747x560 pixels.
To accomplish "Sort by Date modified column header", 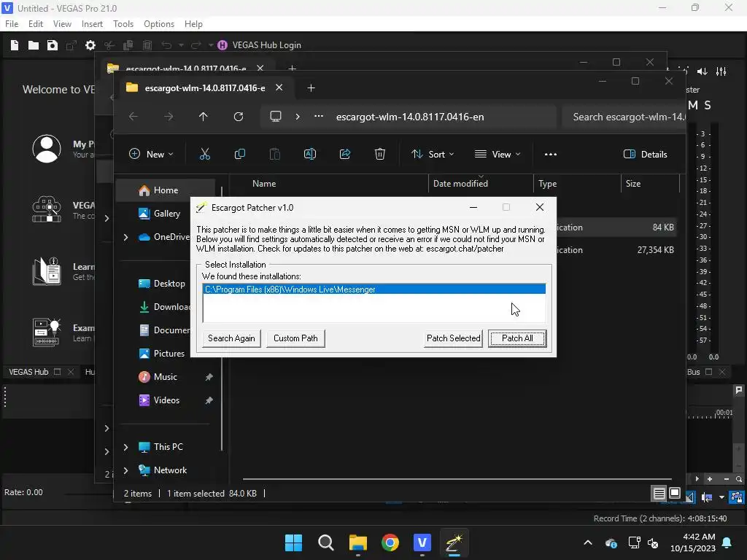I will click(x=460, y=184).
